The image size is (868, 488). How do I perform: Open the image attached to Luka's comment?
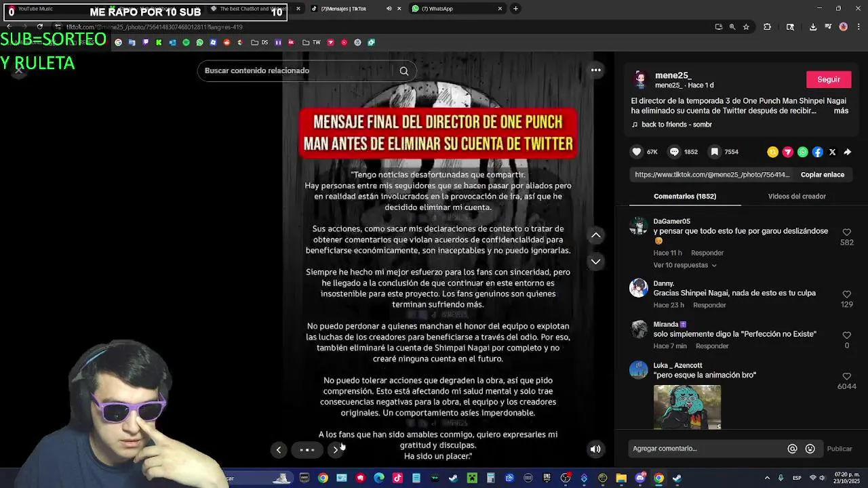point(687,407)
